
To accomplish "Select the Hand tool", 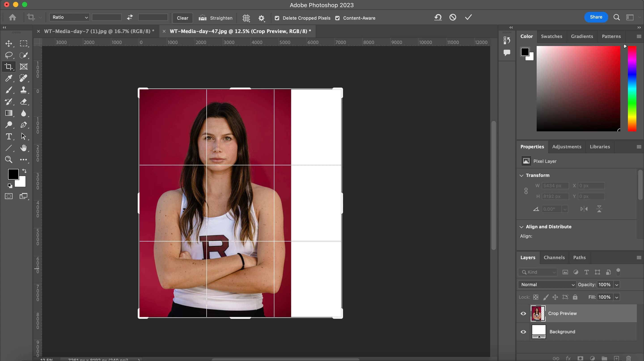I will [x=23, y=148].
